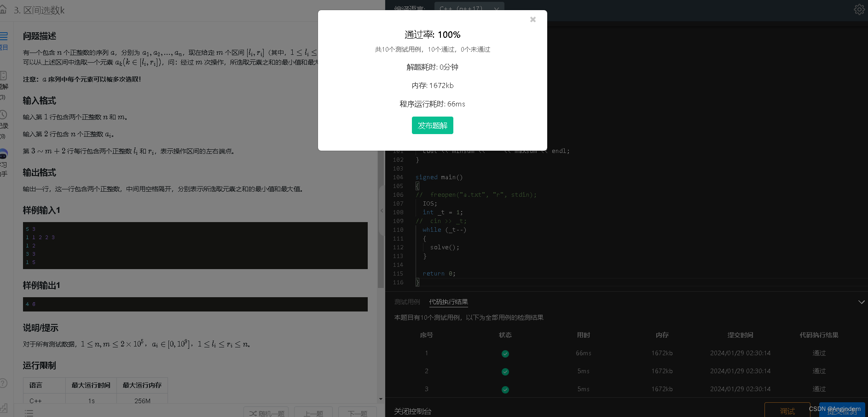The image size is (868, 417).
Task: Collapse the console panel with the chevron
Action: [x=861, y=302]
